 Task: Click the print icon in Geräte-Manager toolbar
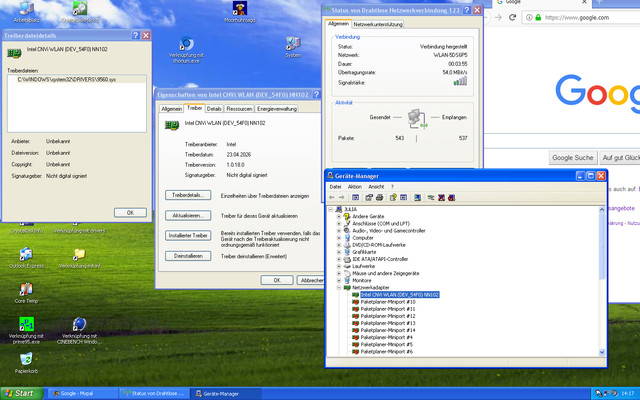pos(379,198)
